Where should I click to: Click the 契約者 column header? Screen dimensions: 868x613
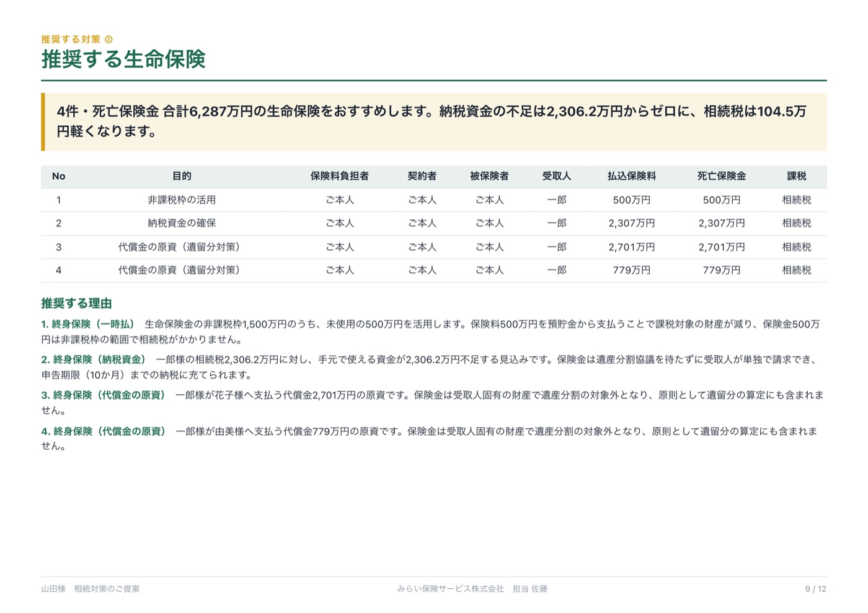(422, 176)
